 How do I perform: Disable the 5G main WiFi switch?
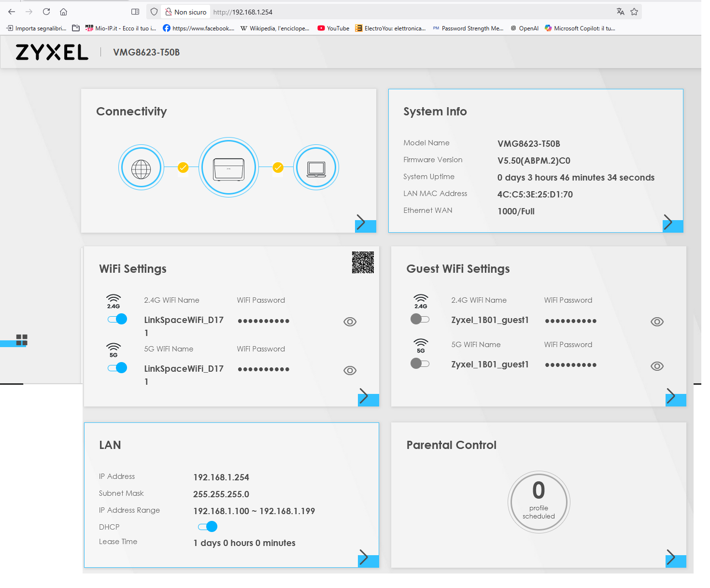pyautogui.click(x=117, y=368)
